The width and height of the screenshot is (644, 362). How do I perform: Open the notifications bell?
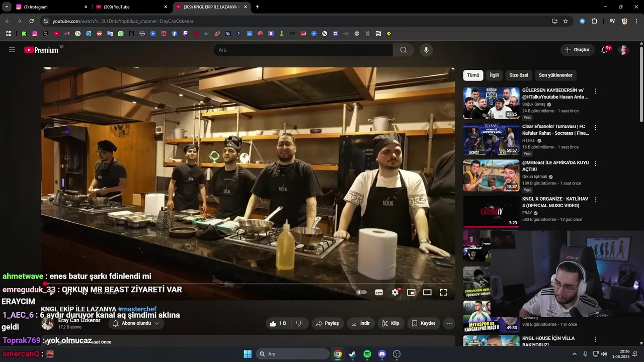604,50
